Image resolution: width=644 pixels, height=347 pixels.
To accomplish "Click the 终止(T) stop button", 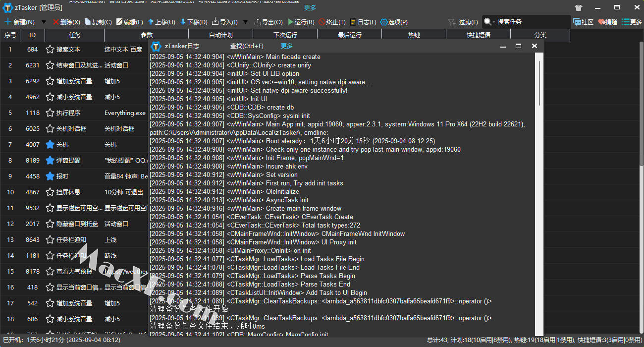I will click(x=332, y=22).
